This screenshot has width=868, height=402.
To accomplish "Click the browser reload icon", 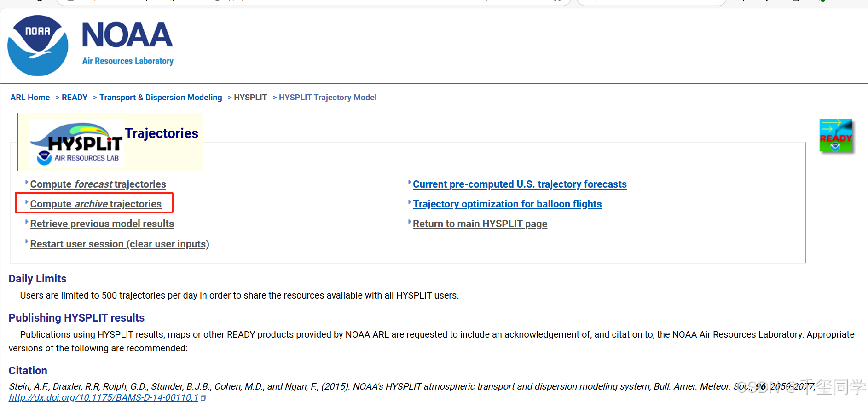I will 39,1.
